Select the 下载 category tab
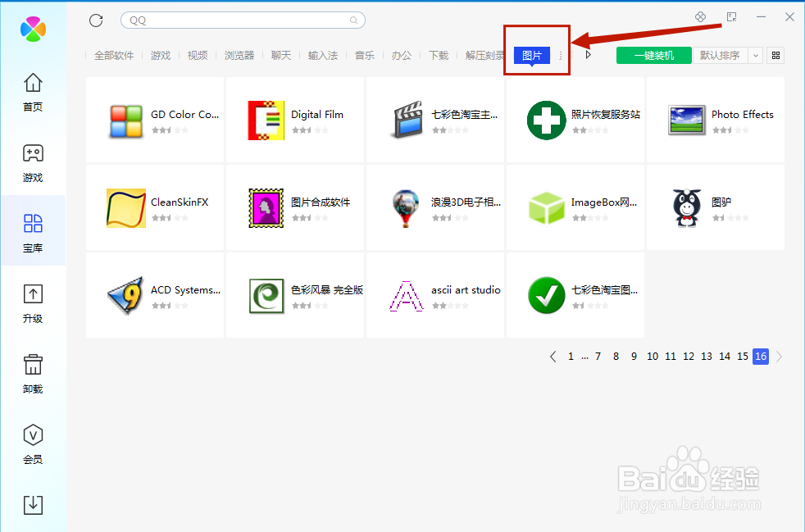The width and height of the screenshot is (805, 532). (439, 56)
